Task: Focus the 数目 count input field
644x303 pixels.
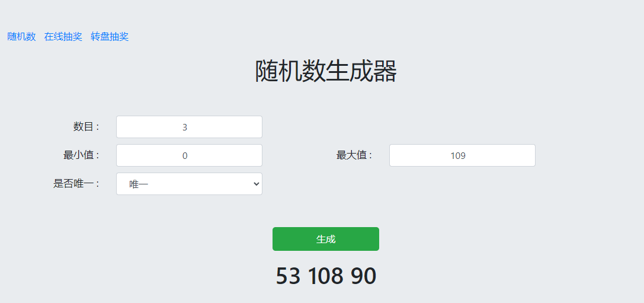Action: [189, 127]
